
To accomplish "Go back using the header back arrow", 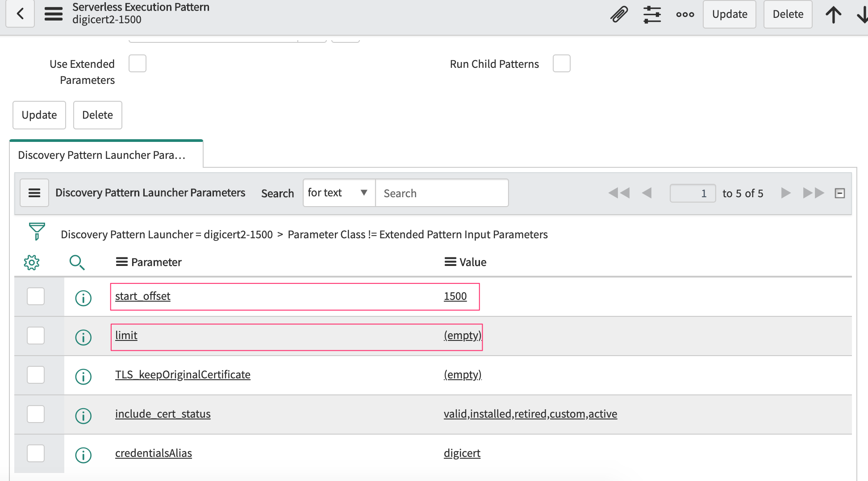I will coord(20,14).
